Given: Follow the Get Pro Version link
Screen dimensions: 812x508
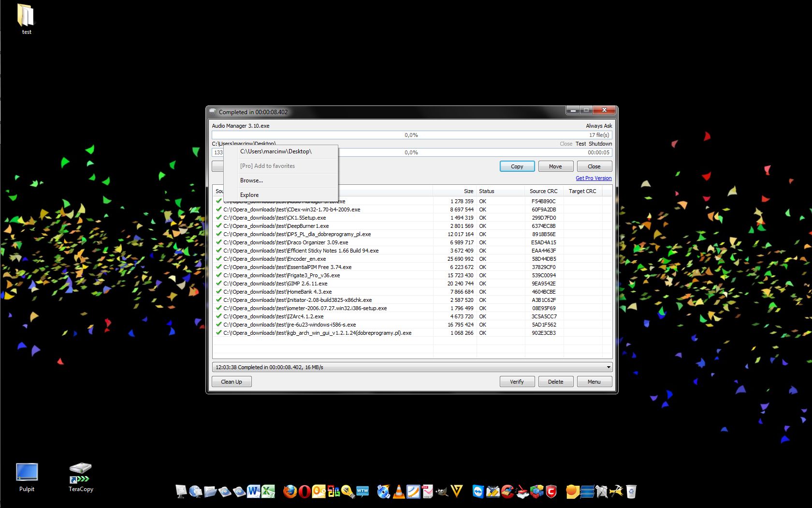Looking at the screenshot, I should coord(594,178).
